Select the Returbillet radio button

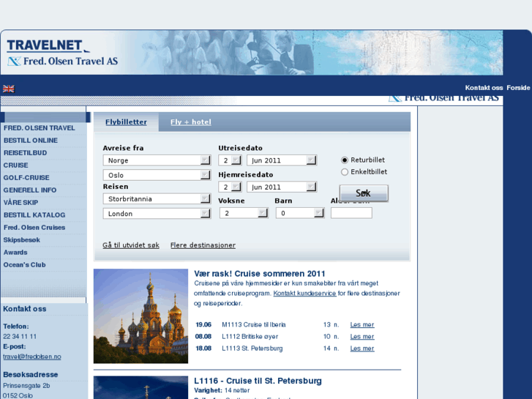point(345,160)
